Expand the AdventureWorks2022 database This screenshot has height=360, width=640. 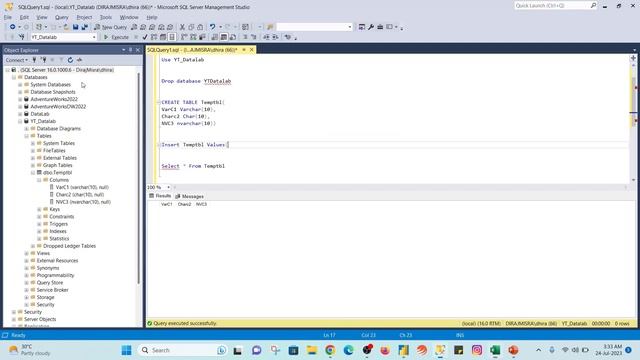coord(20,99)
